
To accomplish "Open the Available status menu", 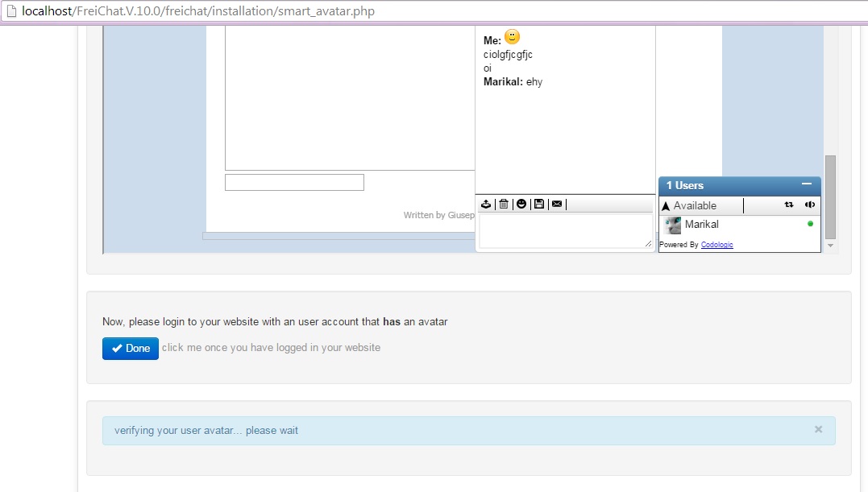I will point(689,205).
